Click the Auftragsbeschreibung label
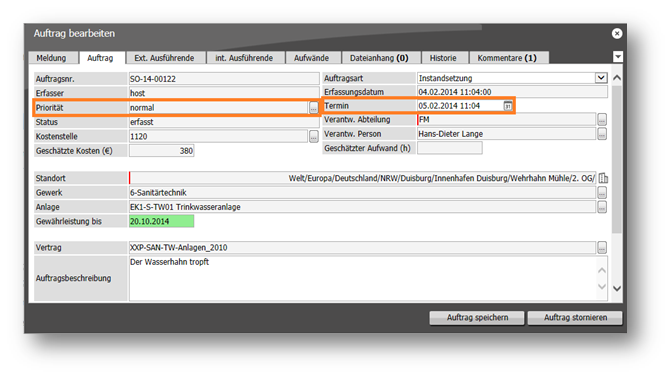 tap(73, 278)
